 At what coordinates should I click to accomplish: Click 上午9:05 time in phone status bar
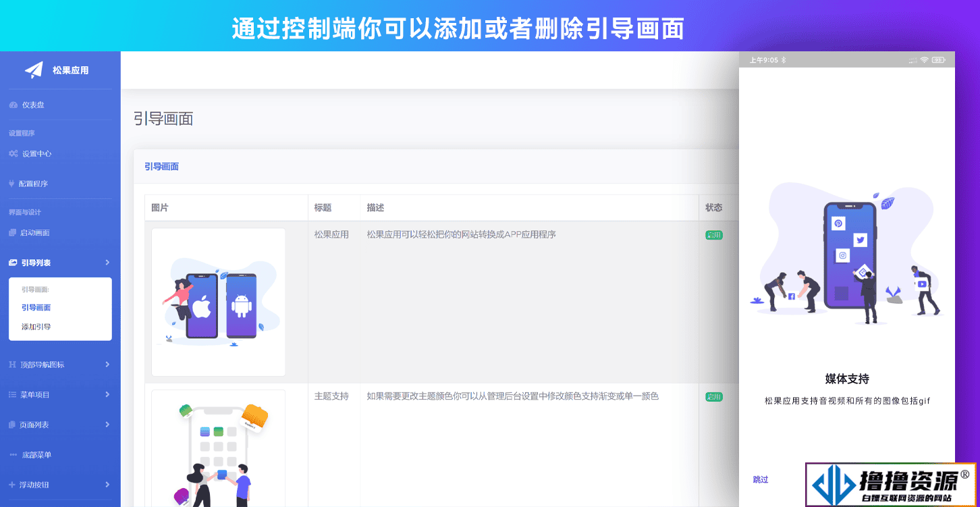(764, 60)
